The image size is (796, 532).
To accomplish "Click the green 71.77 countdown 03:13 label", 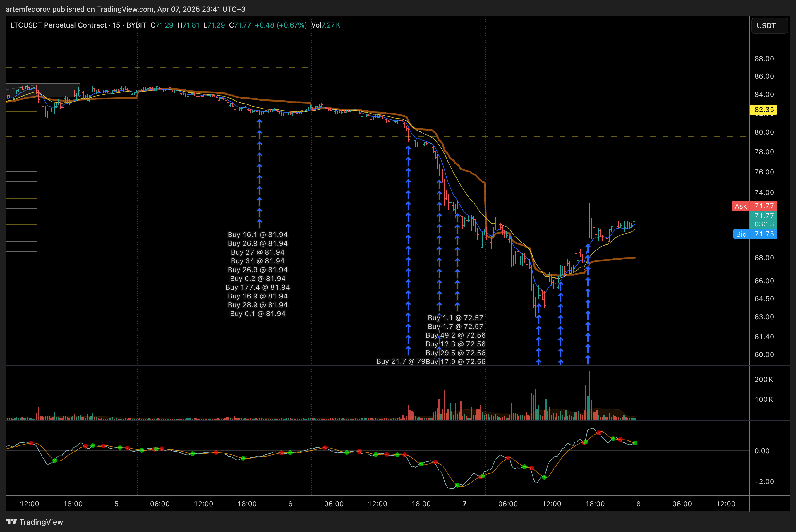I will [764, 220].
